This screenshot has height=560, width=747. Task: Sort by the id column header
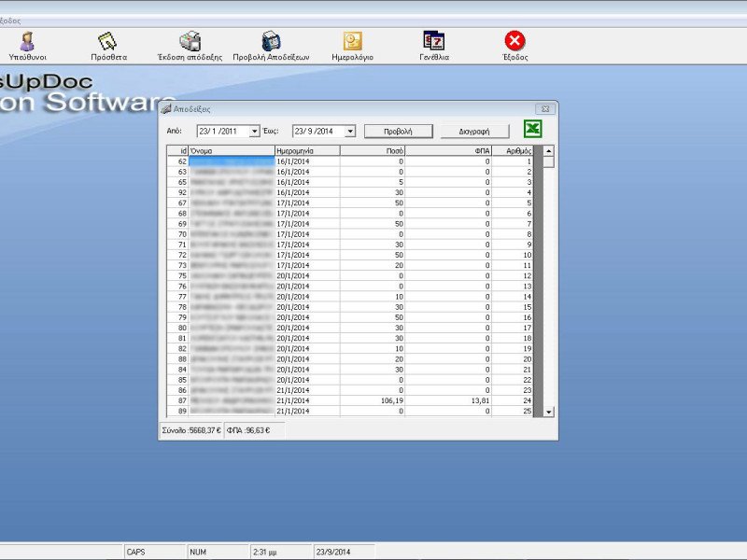(x=177, y=150)
